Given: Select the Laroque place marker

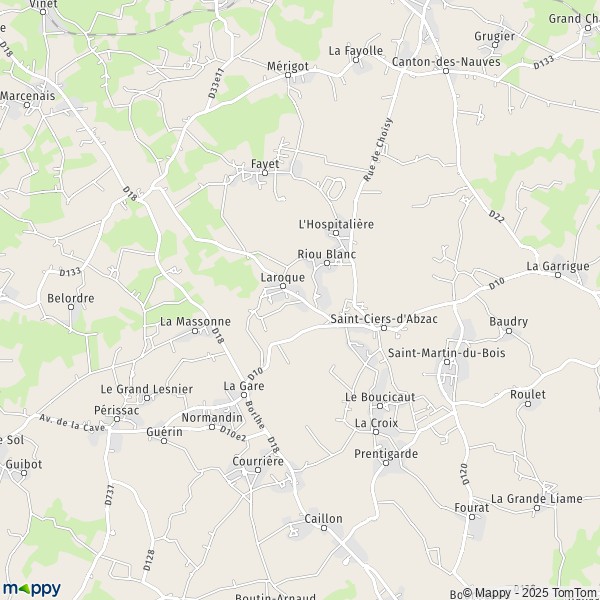Looking at the screenshot, I should [x=283, y=286].
